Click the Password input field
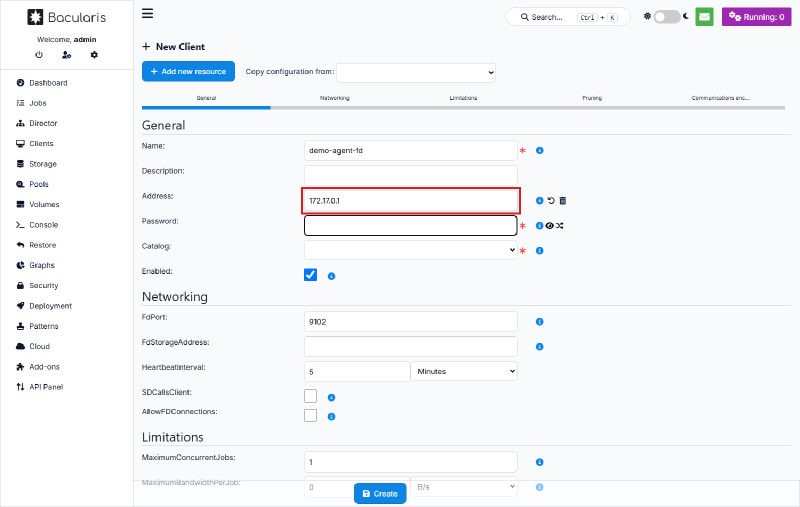The height and width of the screenshot is (507, 800). pos(411,225)
